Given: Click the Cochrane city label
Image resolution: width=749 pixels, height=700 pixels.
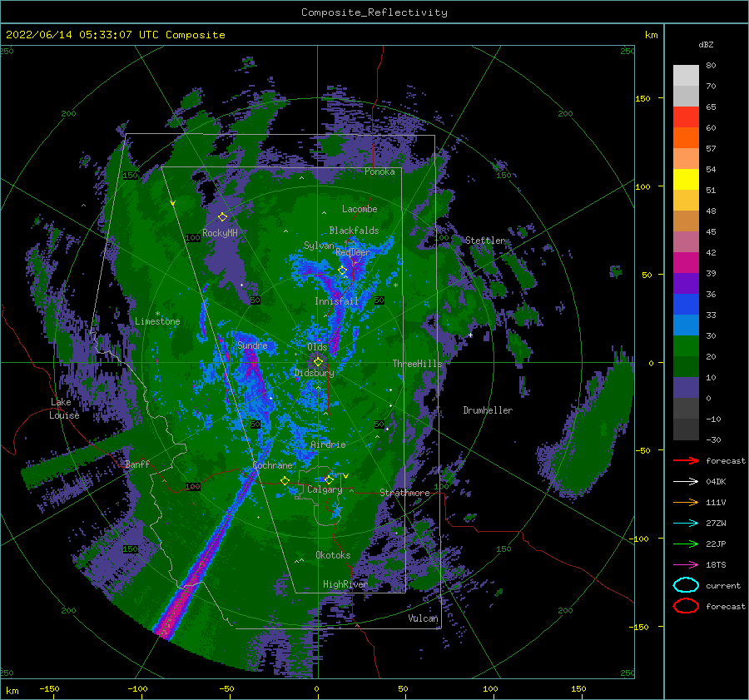Looking at the screenshot, I should [272, 465].
